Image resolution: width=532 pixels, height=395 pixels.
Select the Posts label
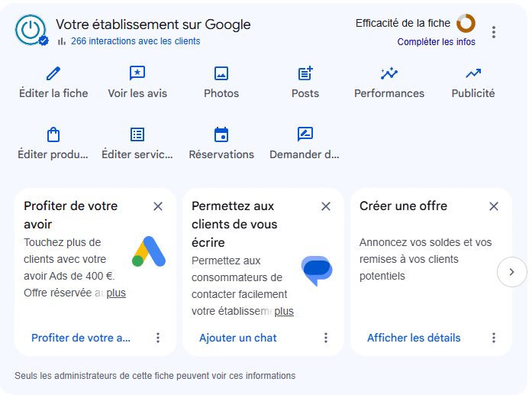[305, 93]
